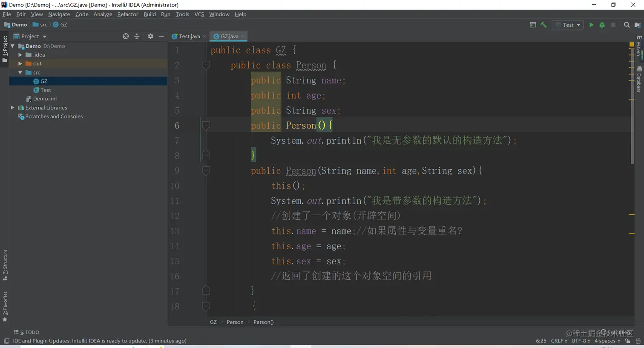Click Person in the editor breadcrumb
The height and width of the screenshot is (348, 644).
tap(235, 322)
